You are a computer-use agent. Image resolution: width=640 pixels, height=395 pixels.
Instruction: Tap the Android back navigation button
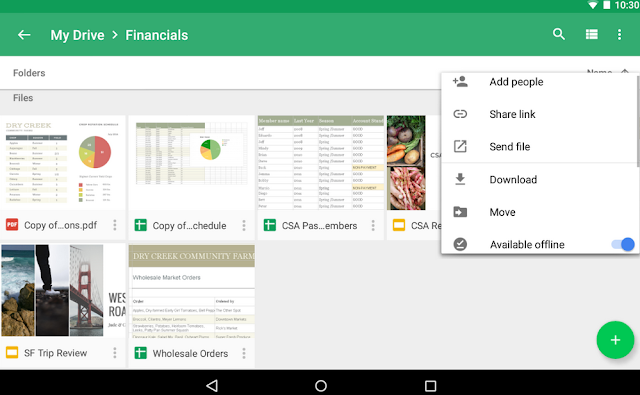click(x=212, y=386)
